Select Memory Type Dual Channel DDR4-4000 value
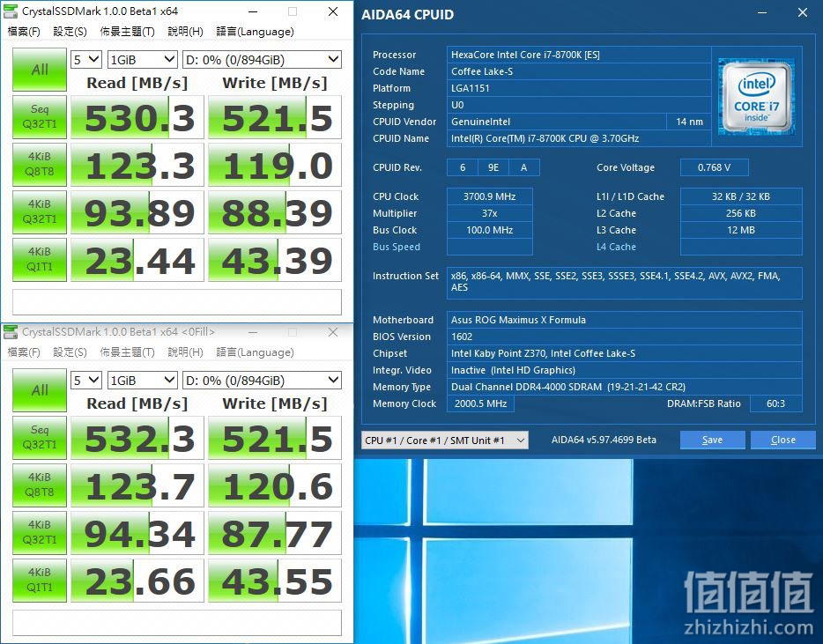Viewport: 823px width, 644px height. pyautogui.click(x=624, y=387)
